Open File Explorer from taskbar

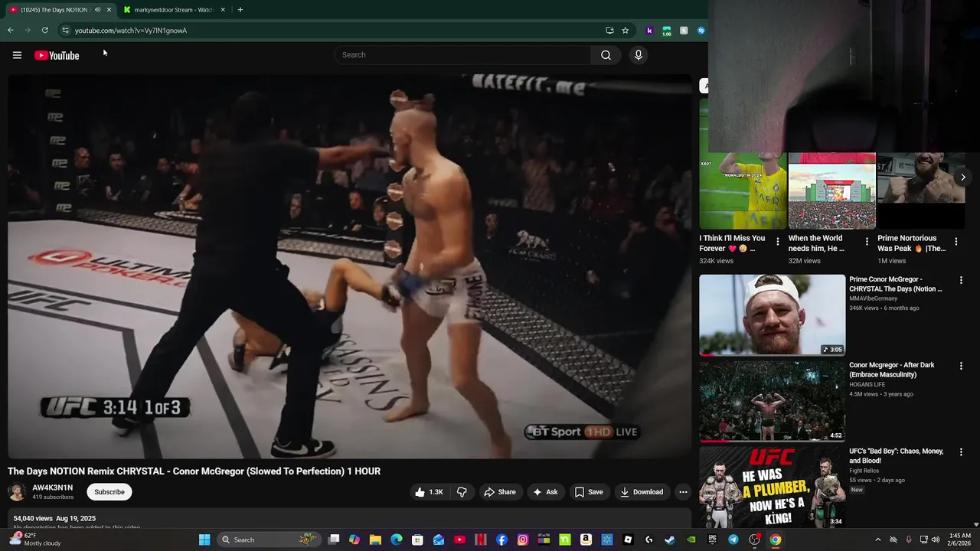[x=375, y=540]
